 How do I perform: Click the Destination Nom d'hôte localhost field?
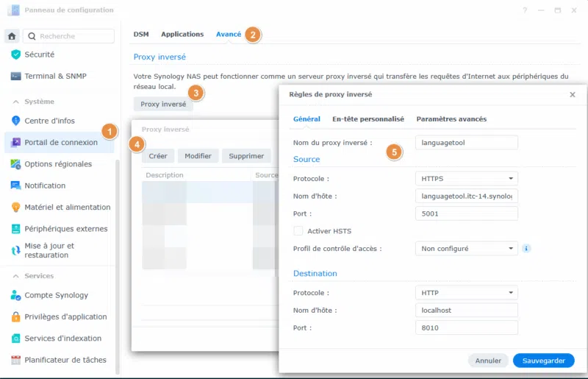[x=467, y=311]
